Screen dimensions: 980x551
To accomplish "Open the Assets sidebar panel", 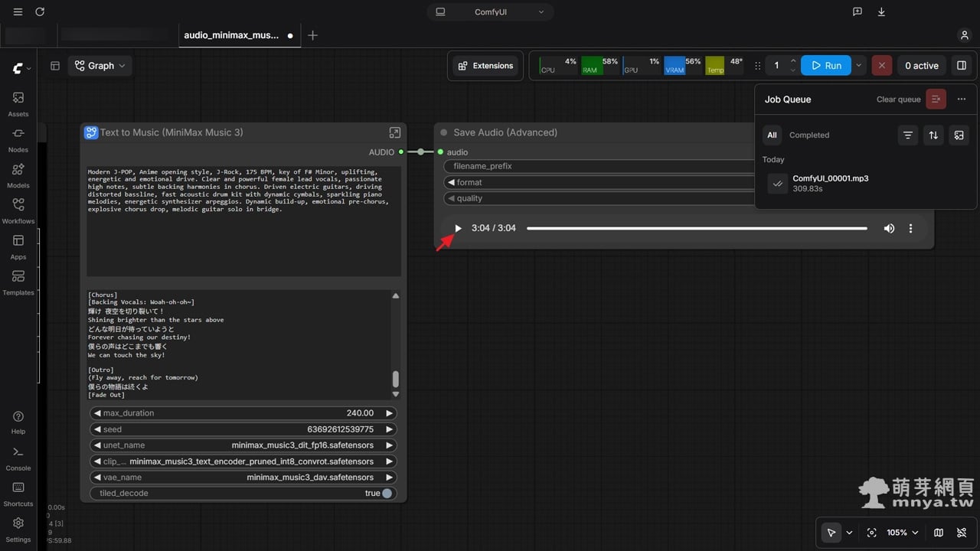I will coord(18,104).
